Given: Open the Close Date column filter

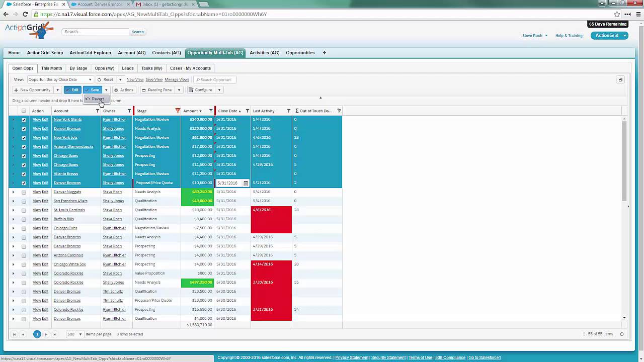Looking at the screenshot, I should click(x=247, y=111).
